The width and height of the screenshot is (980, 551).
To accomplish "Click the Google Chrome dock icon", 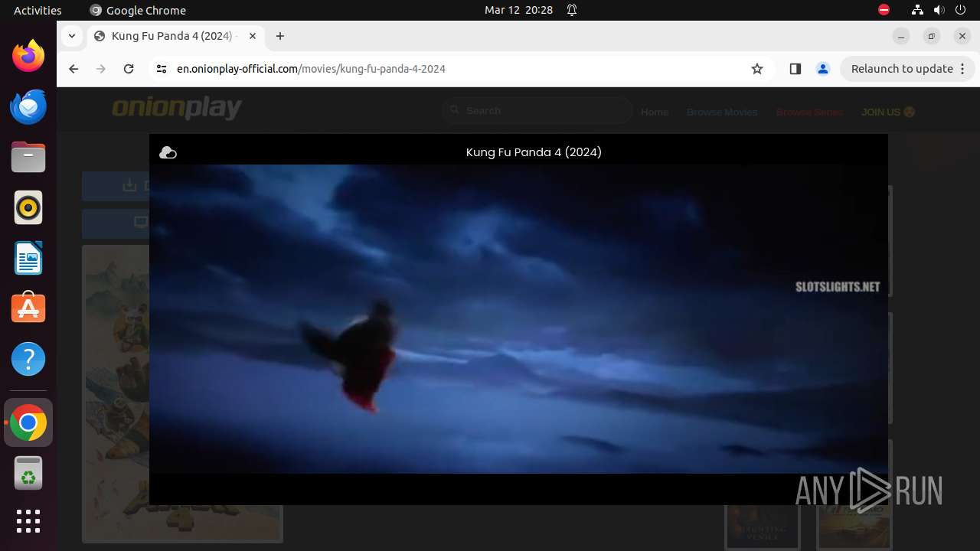I will (x=28, y=423).
